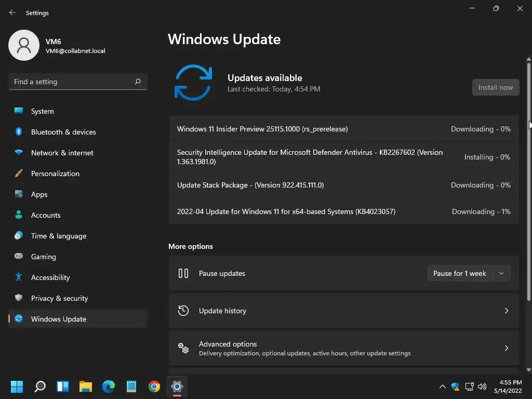Image resolution: width=532 pixels, height=399 pixels.
Task: Open File Explorer from taskbar
Action: 86,387
